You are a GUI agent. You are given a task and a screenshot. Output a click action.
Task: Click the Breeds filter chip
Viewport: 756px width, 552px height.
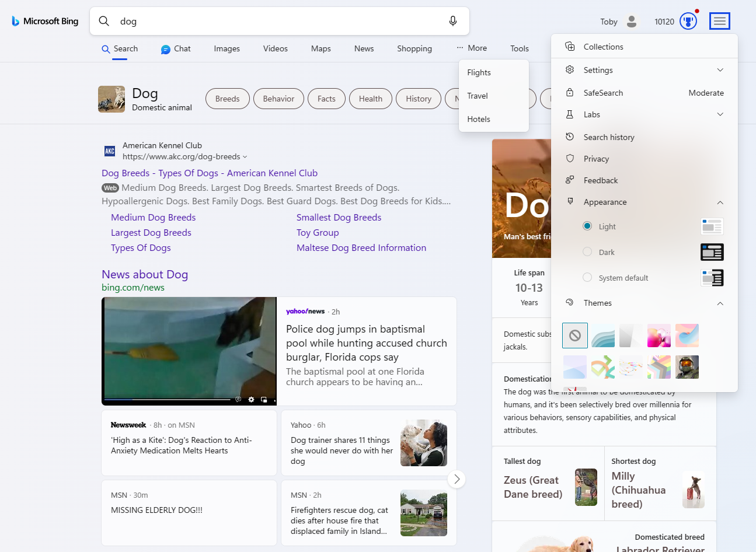pyautogui.click(x=228, y=99)
